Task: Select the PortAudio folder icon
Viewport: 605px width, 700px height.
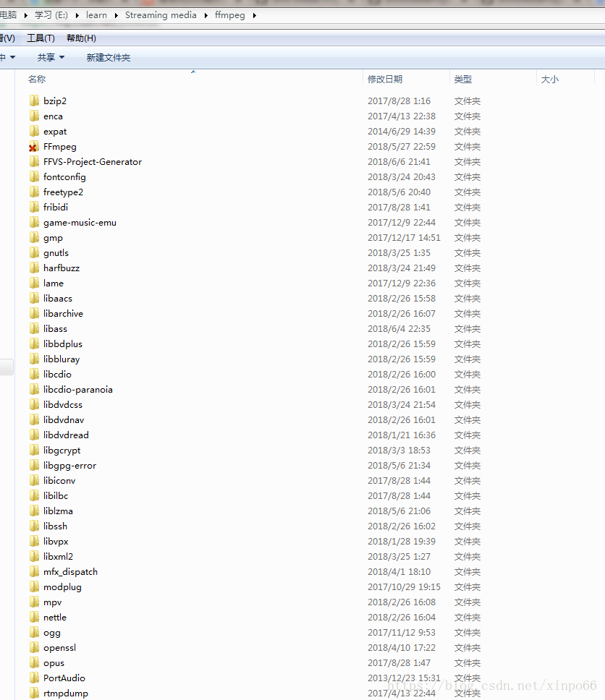Action: click(x=34, y=678)
